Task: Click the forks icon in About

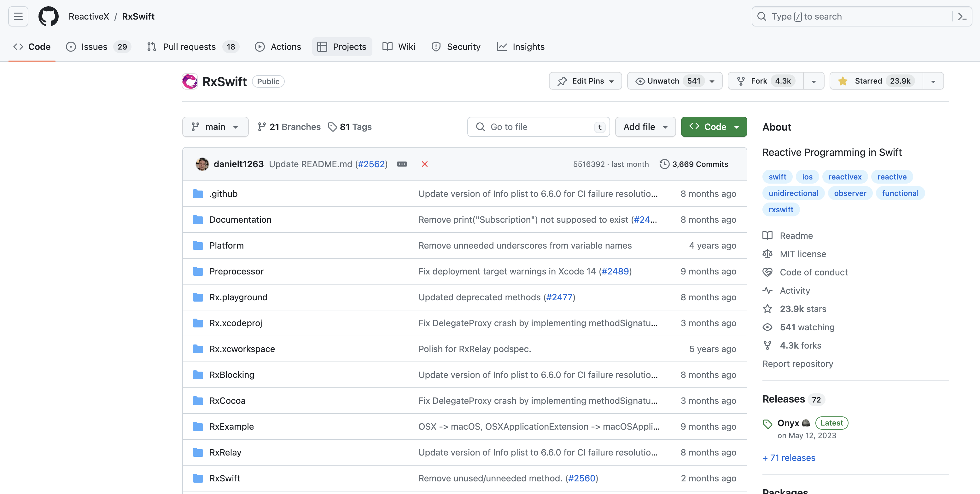Action: click(767, 345)
